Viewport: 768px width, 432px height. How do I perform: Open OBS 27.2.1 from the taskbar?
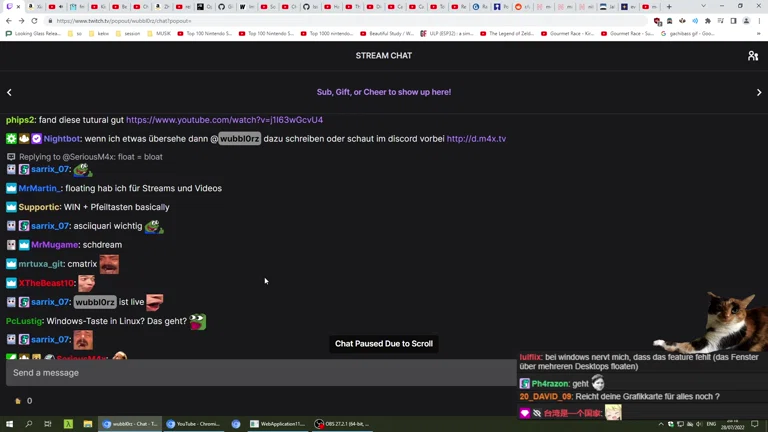(341, 424)
